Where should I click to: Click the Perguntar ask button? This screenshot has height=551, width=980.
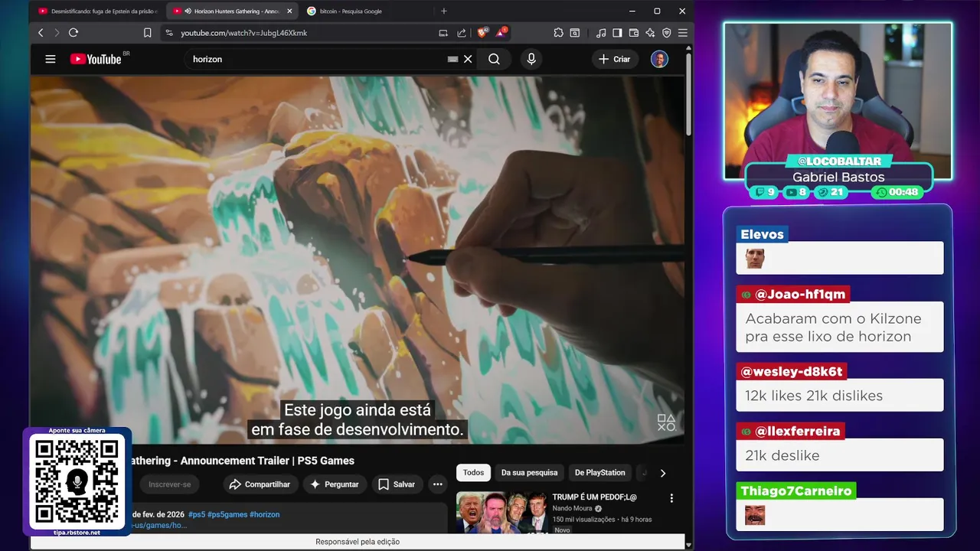pos(334,484)
